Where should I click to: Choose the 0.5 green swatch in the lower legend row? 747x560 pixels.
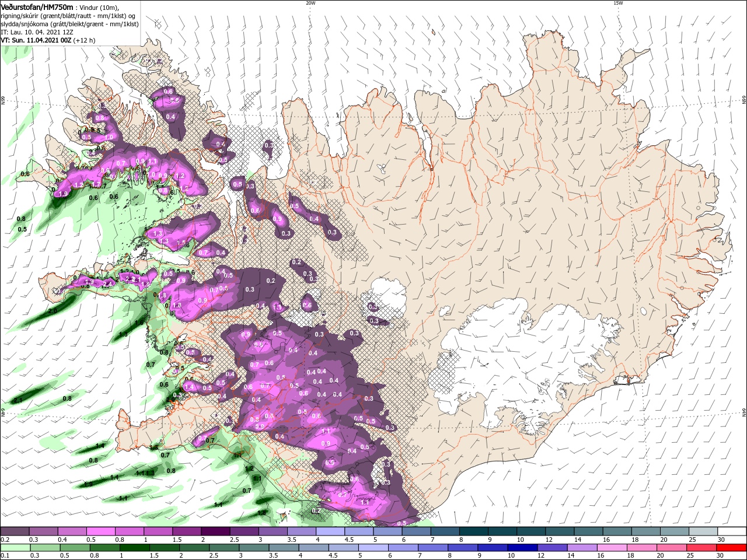tap(75, 548)
